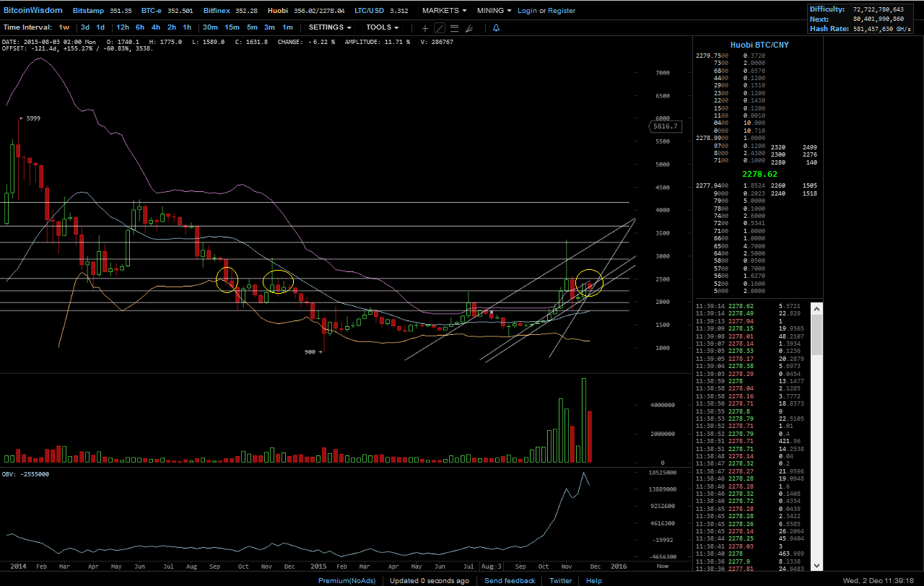
Task: Click the OBV: -2555000 indicator label
Action: click(26, 474)
